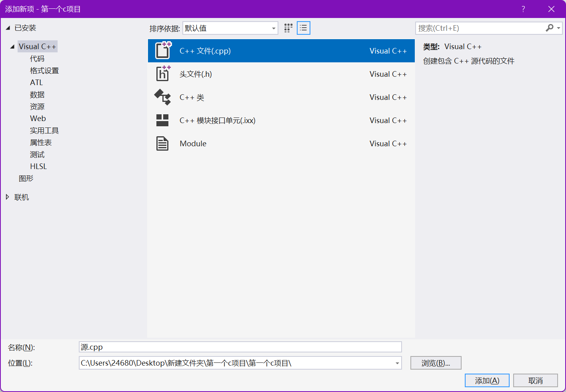Open the help question mark button

coord(523,9)
